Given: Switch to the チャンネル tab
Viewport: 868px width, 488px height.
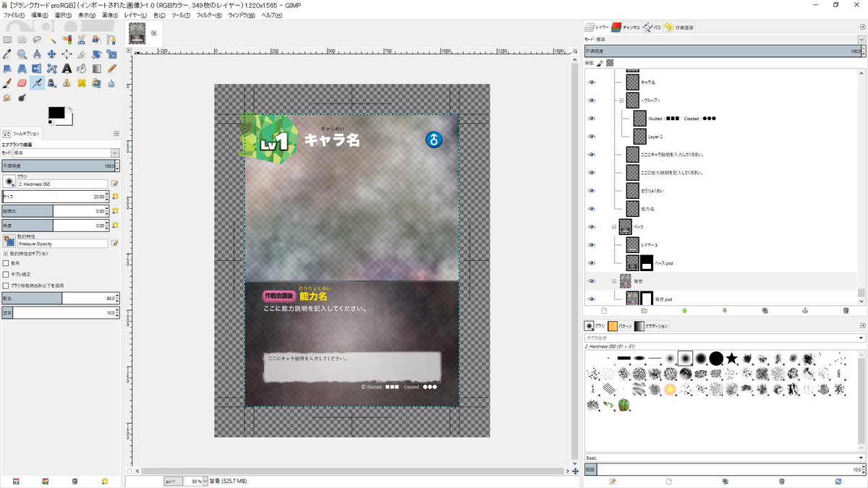Looking at the screenshot, I should click(x=625, y=27).
